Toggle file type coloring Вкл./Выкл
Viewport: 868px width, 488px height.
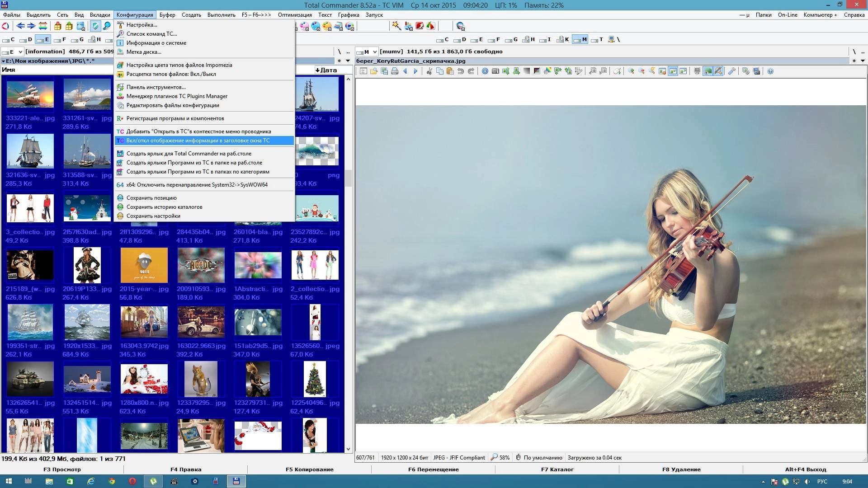tap(171, 74)
